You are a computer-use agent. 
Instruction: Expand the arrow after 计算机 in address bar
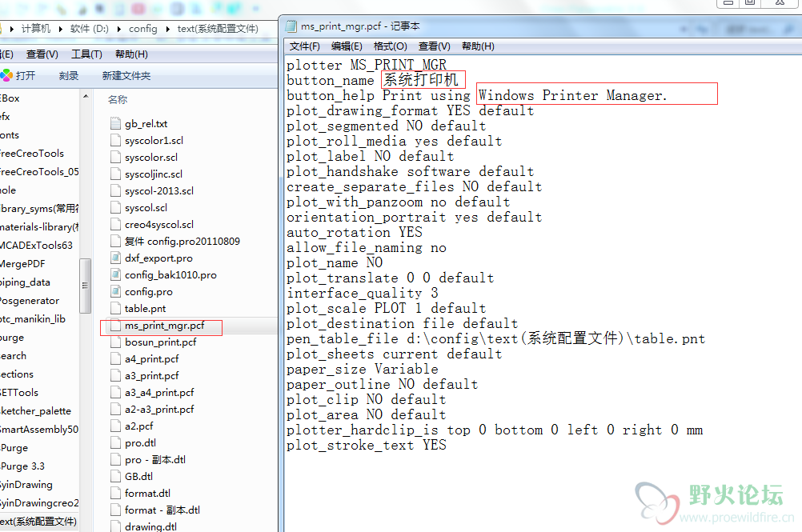tap(60, 29)
